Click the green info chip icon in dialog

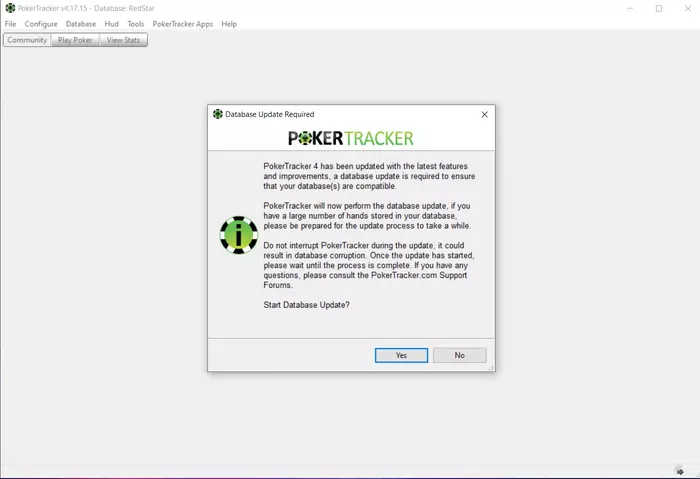coord(239,235)
